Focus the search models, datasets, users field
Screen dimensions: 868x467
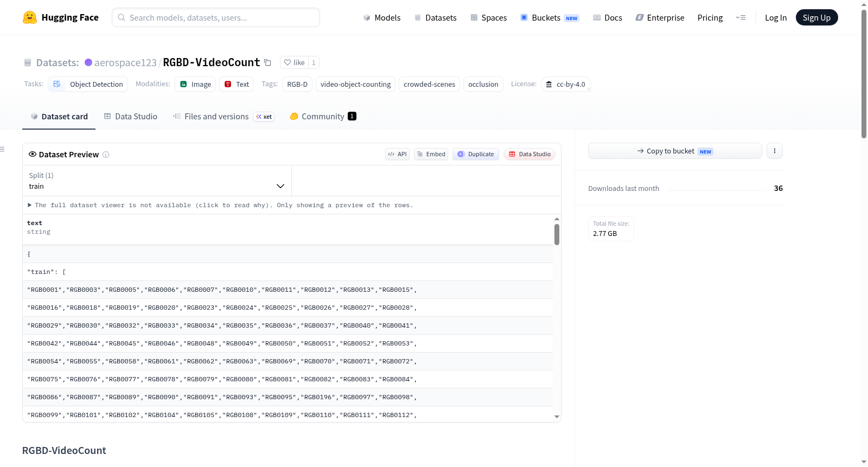coord(216,17)
